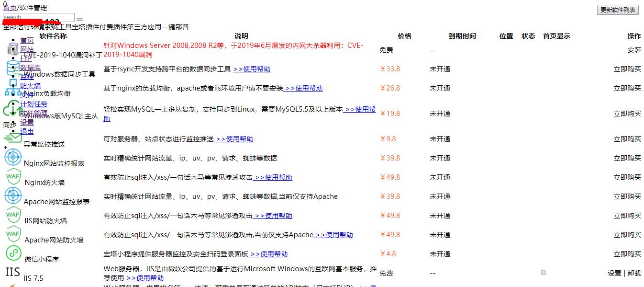Open 使用帮助 link for rsync data sync tool
The image size is (644, 287).
click(x=252, y=69)
